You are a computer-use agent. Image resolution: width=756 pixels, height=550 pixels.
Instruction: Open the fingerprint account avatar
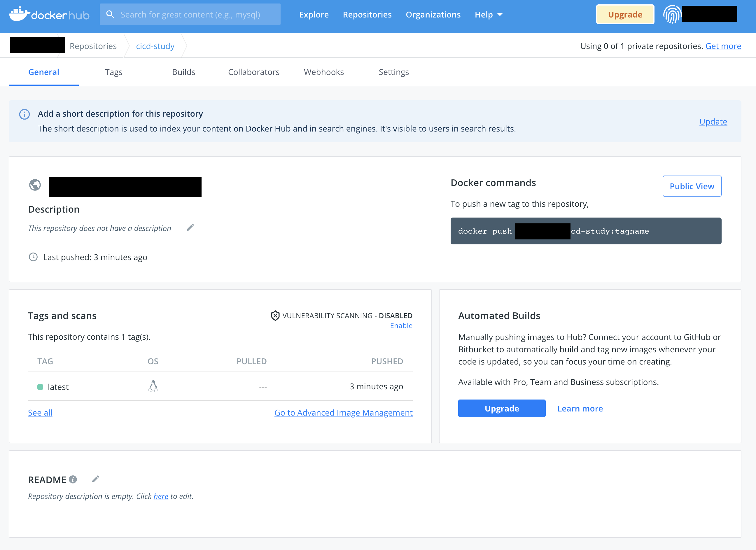click(672, 14)
